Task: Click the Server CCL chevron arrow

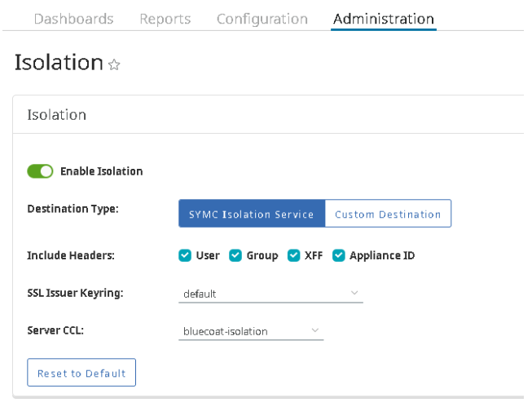Action: tap(314, 330)
